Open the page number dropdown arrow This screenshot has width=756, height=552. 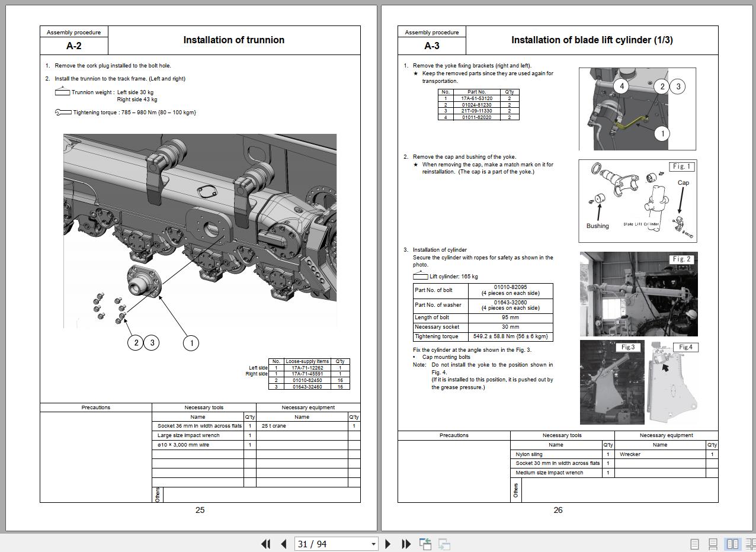point(373,544)
